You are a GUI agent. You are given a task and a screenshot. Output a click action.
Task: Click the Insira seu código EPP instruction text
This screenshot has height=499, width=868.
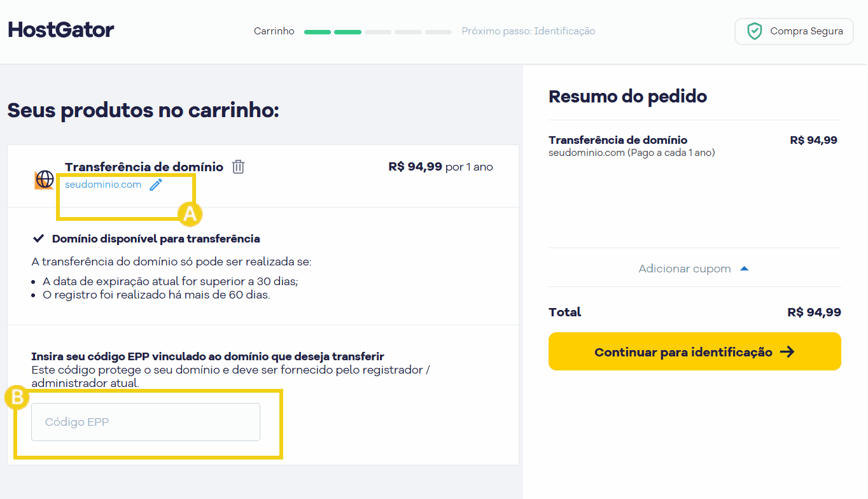point(207,356)
